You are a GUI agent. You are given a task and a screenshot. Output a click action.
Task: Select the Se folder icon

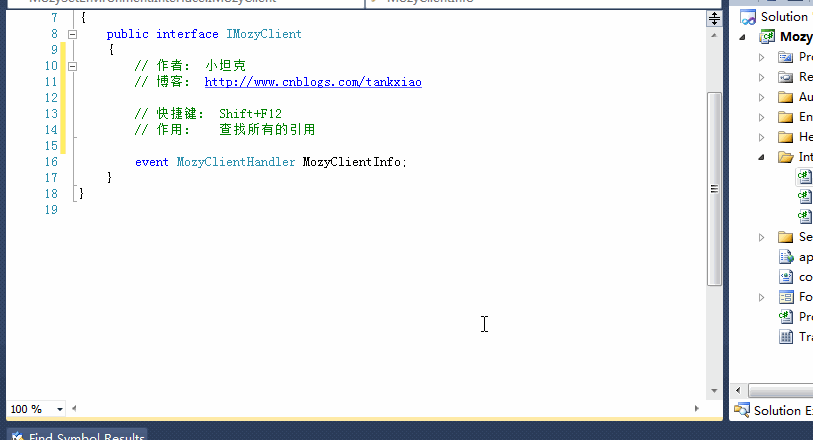786,237
